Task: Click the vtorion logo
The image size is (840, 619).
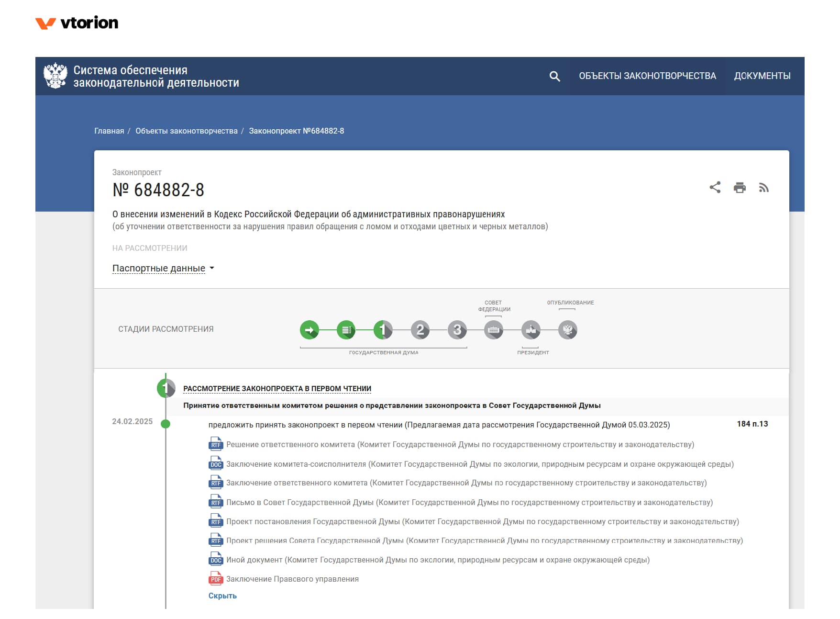Action: pos(77,23)
